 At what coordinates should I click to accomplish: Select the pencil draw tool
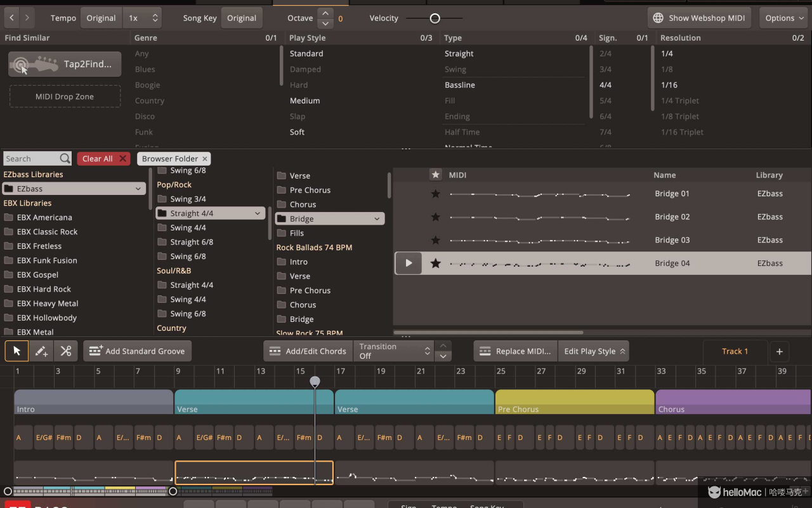pos(41,351)
